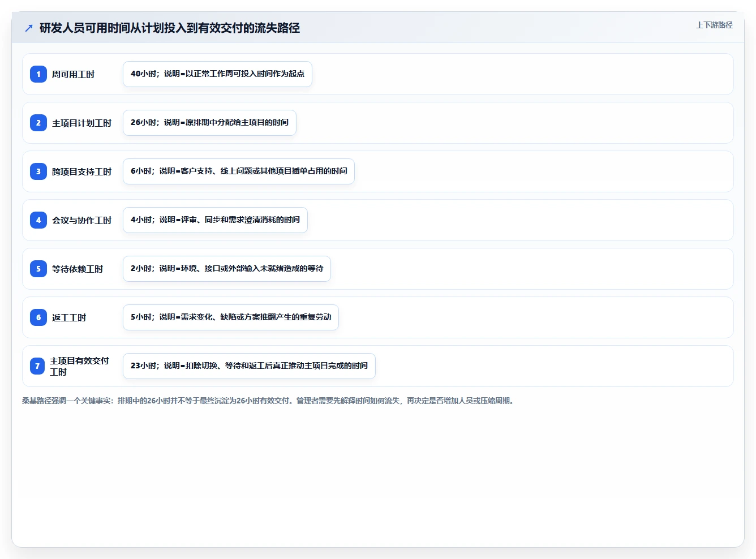Open the 2小时 环境 description chip
This screenshot has height=559, width=756.
click(227, 269)
